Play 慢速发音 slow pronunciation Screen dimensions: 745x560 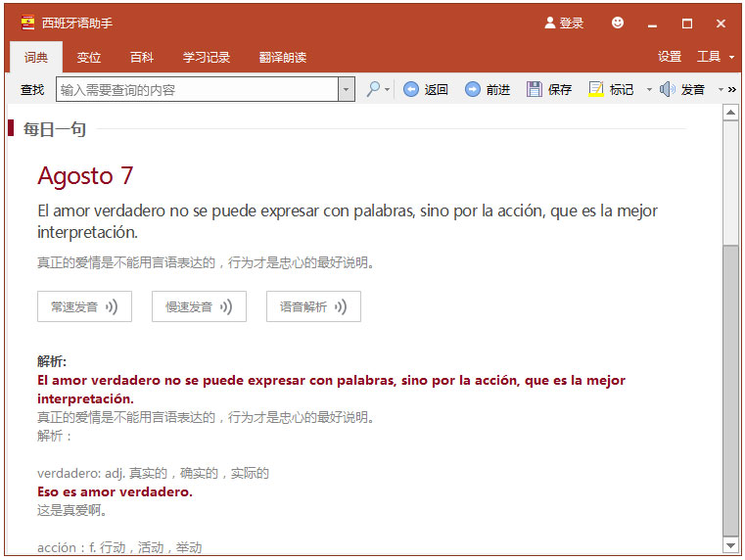point(199,306)
